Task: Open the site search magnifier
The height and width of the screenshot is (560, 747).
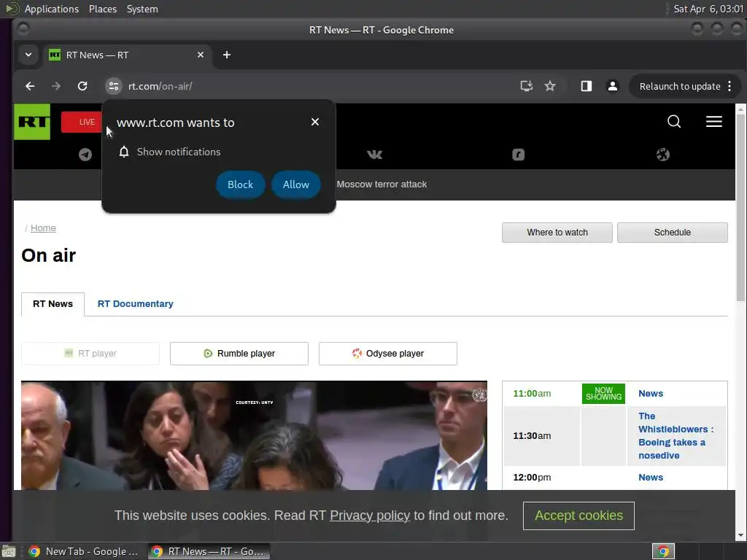Action: click(673, 122)
